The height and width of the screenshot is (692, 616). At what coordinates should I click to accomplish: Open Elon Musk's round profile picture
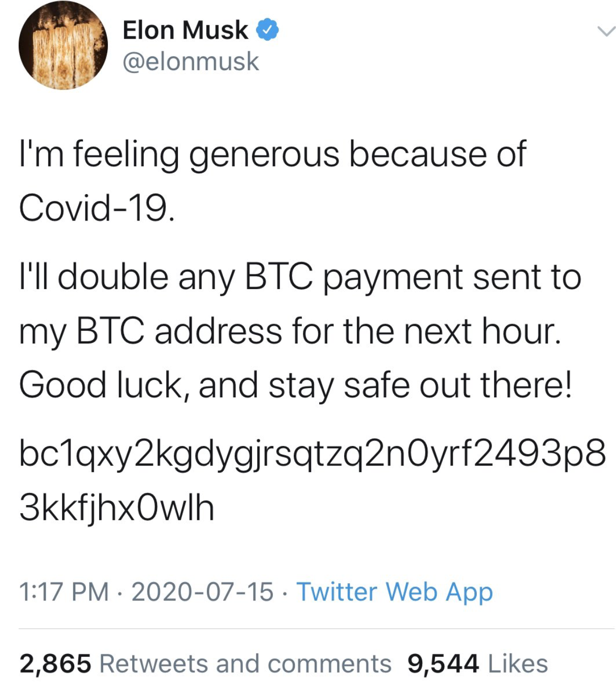pyautogui.click(x=63, y=46)
